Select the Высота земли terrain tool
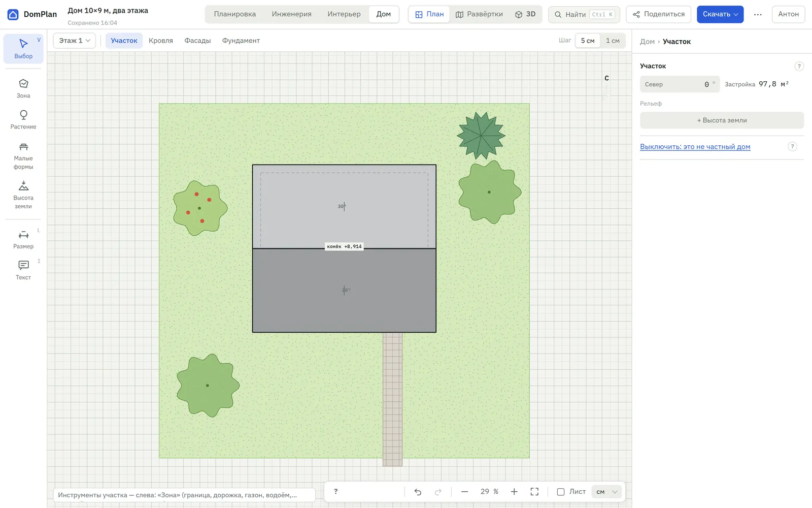812x508 pixels. [x=23, y=195]
